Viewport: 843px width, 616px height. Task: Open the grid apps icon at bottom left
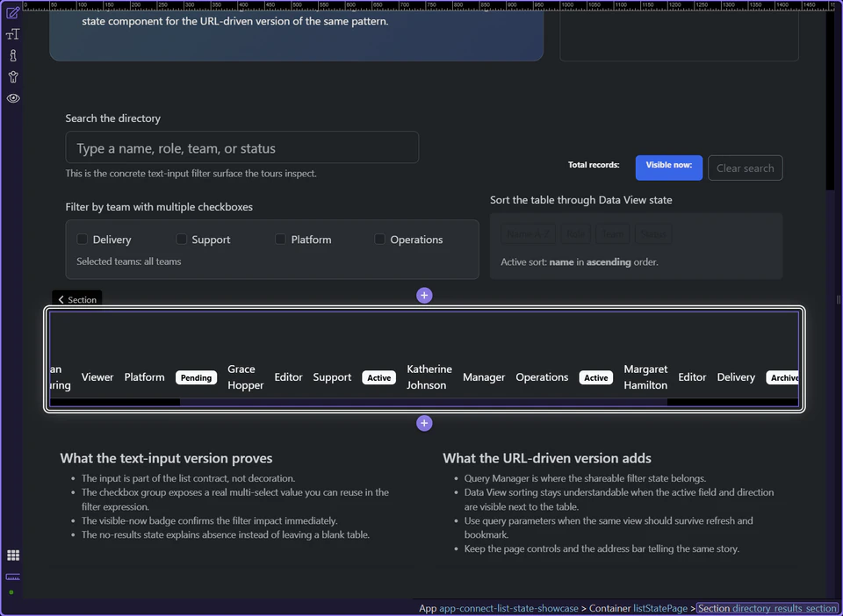[13, 555]
